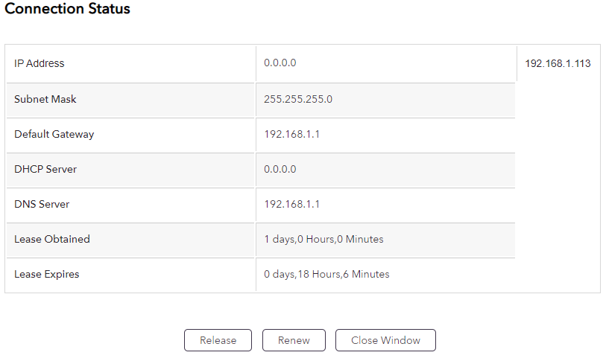Click the Renew button
This screenshot has width=606, height=364.
pyautogui.click(x=294, y=340)
